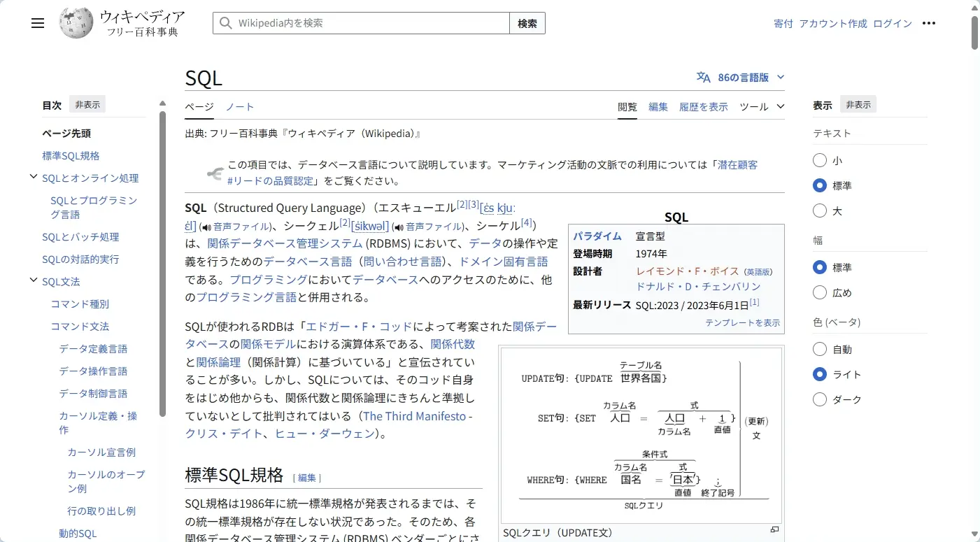Choose the ダーク color theme
This screenshot has width=980, height=542.
820,399
